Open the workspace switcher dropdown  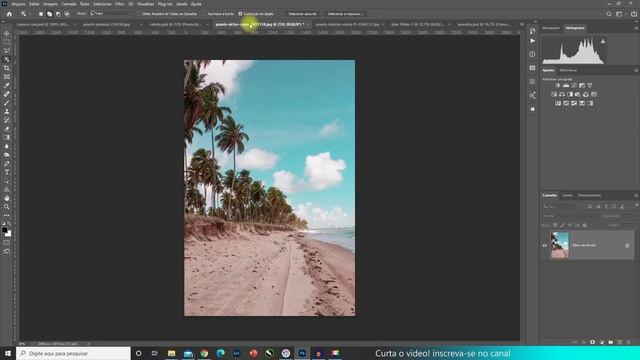pos(620,13)
